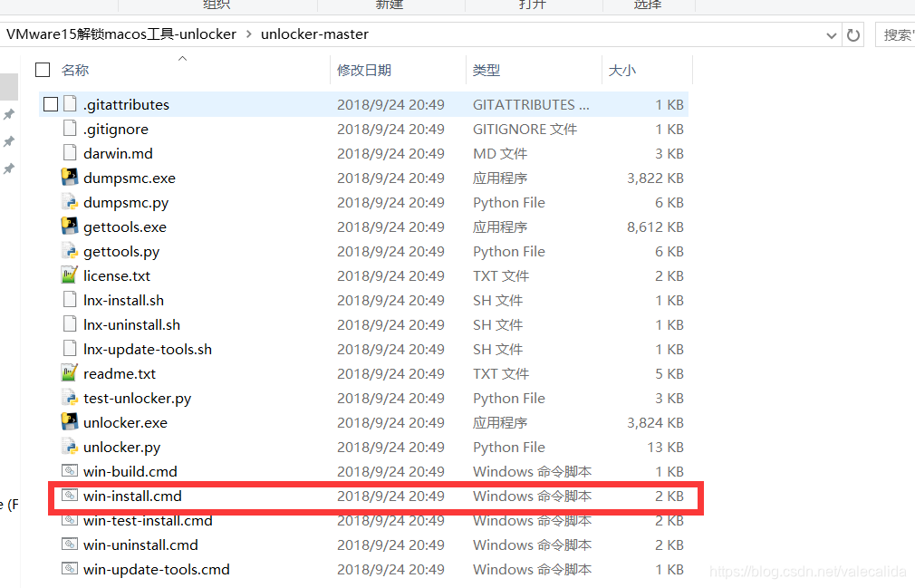
Task: Click the dumpsmc.exe application icon
Action: (x=70, y=178)
